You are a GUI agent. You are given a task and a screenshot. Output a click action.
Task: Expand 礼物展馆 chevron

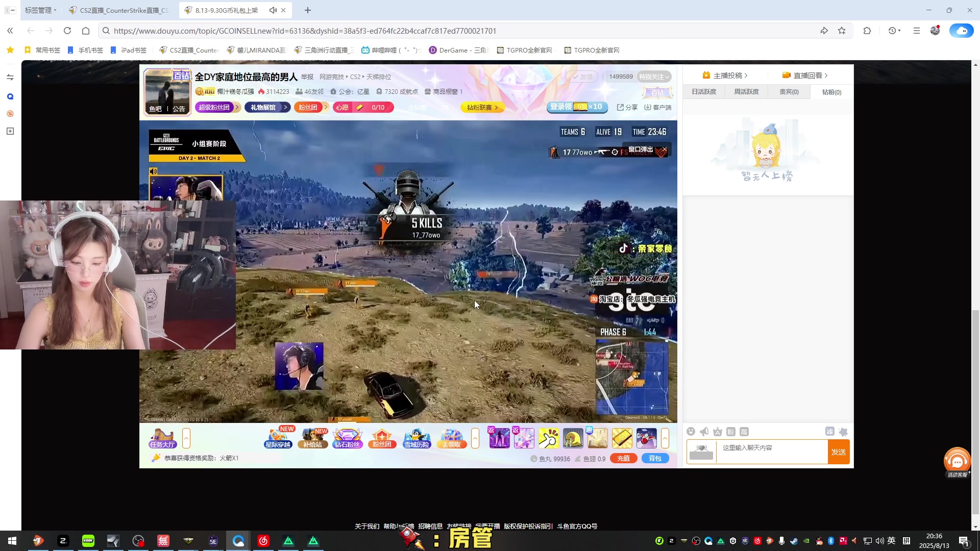[x=286, y=107]
